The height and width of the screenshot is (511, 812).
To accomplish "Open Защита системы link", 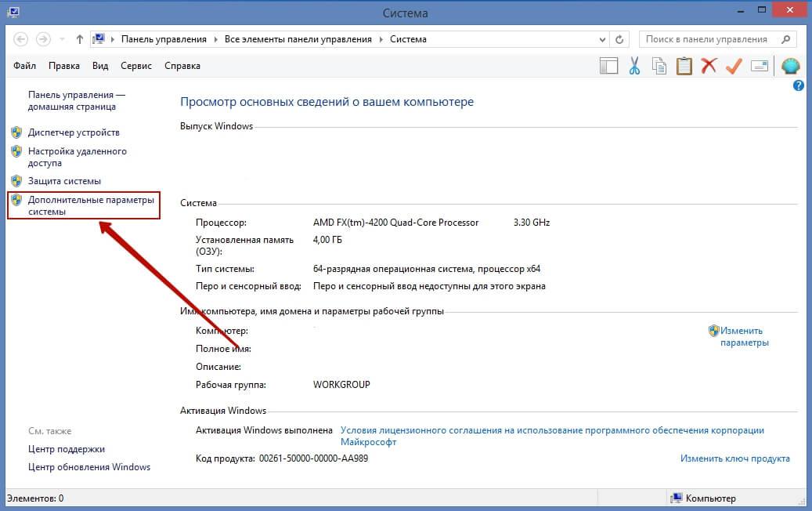I will [x=64, y=181].
